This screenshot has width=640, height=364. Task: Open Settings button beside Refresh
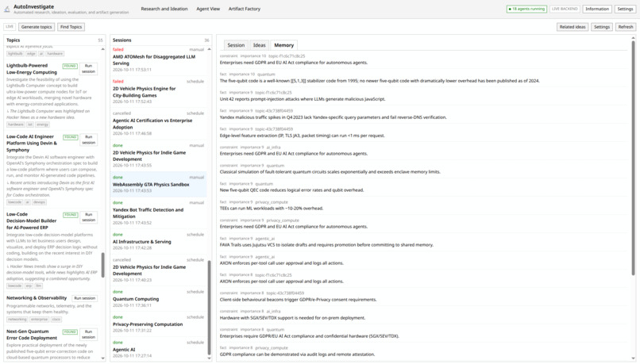tap(602, 27)
